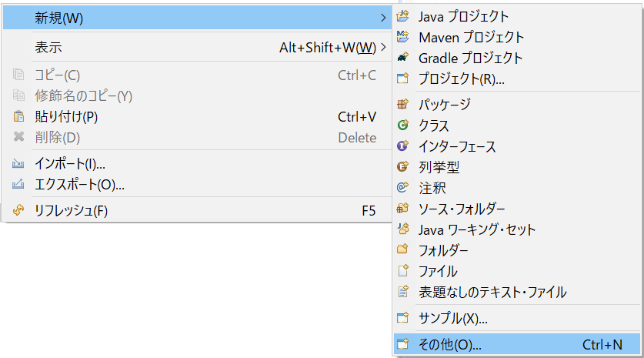
Task: Click the Java プロジェクト icon
Action: pos(403,16)
